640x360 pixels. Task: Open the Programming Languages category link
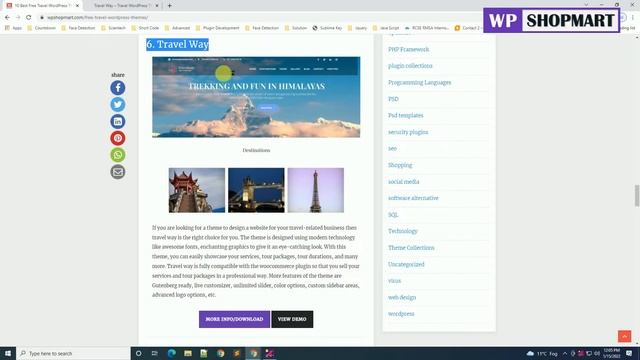420,82
